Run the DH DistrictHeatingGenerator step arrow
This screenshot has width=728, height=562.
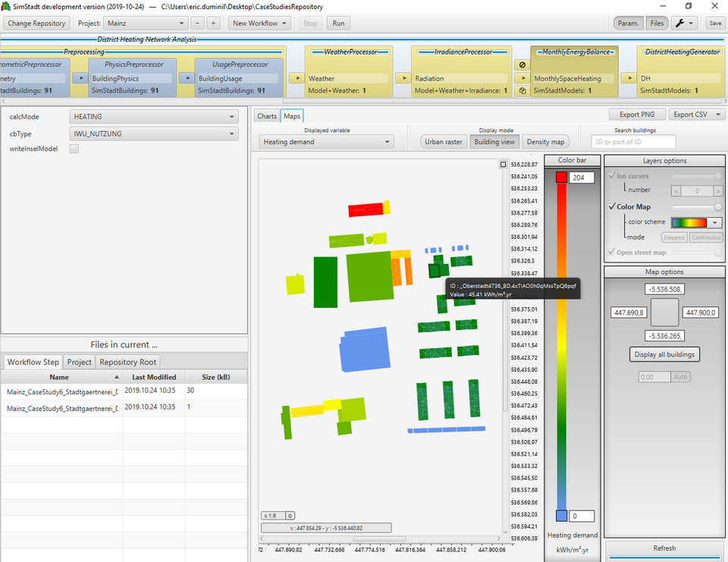(629, 77)
